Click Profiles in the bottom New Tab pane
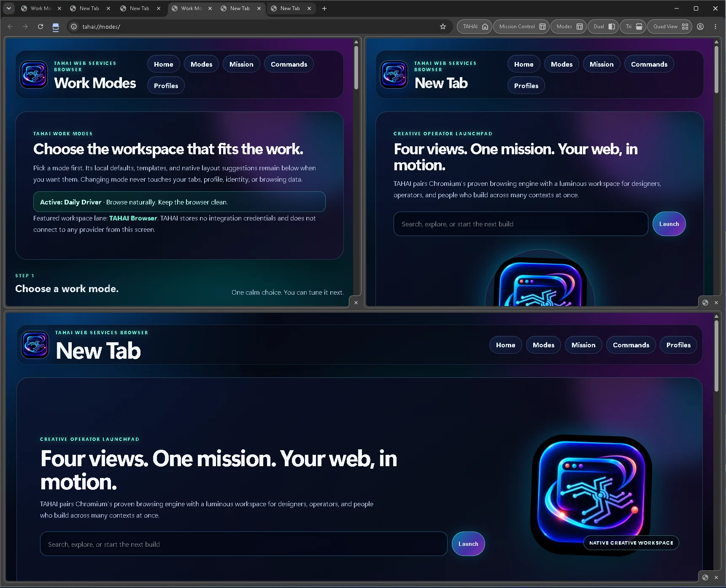 click(678, 345)
